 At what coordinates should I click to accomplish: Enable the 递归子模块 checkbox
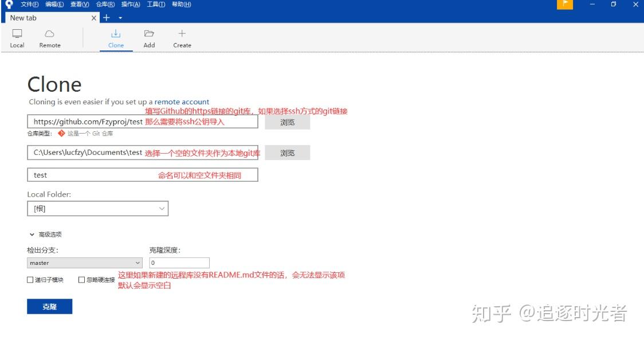tap(30, 279)
